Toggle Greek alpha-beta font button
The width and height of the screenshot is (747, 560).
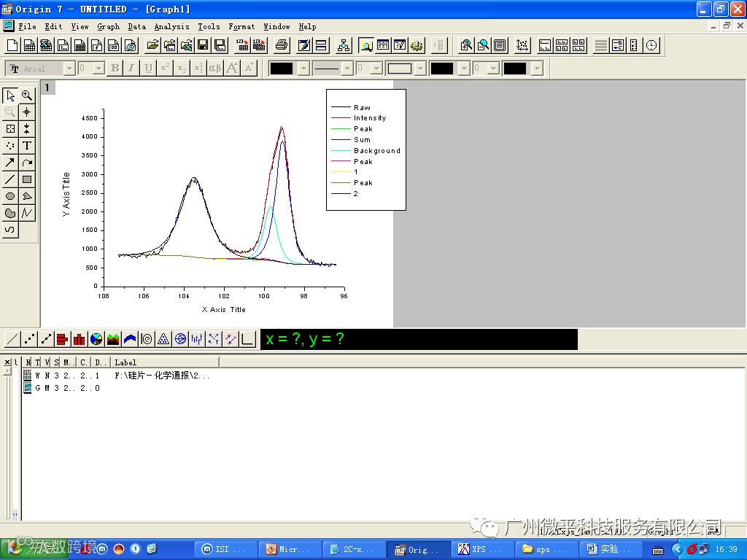click(x=215, y=68)
